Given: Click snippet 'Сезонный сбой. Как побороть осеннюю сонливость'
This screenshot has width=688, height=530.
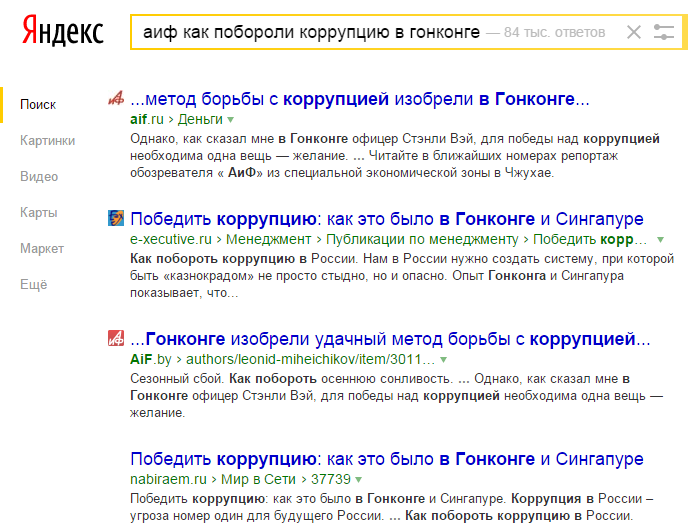Looking at the screenshot, I should click(291, 378).
